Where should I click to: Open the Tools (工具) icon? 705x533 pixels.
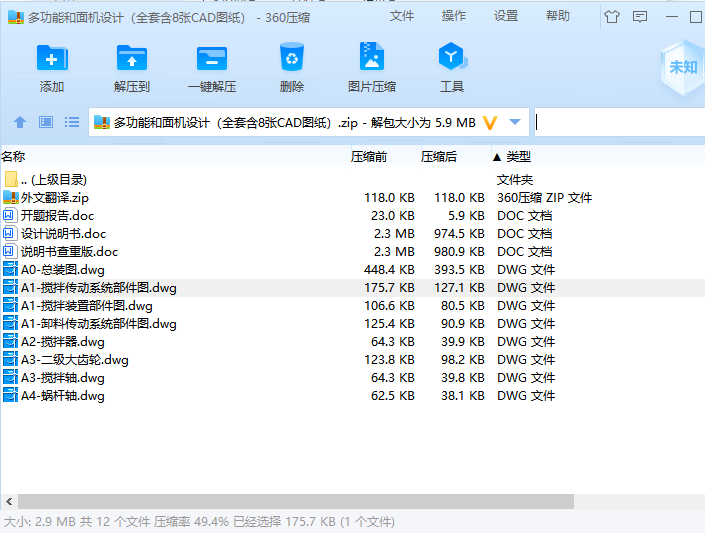point(452,56)
